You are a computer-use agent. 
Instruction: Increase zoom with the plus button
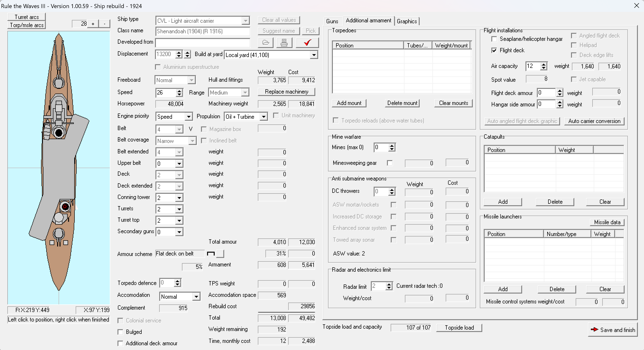coord(93,24)
